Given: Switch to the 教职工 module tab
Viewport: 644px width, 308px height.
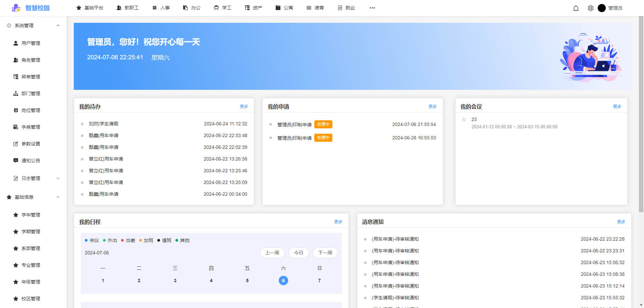Looking at the screenshot, I should (128, 8).
